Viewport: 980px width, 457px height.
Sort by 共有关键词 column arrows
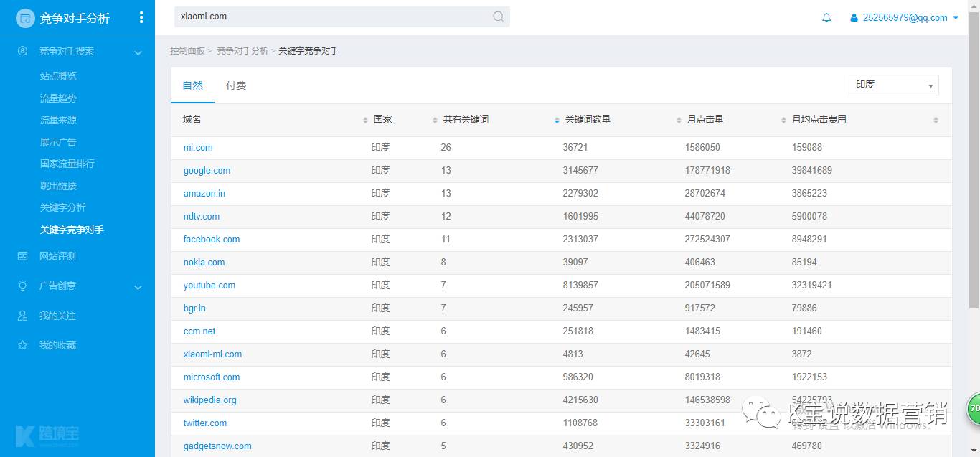[557, 121]
